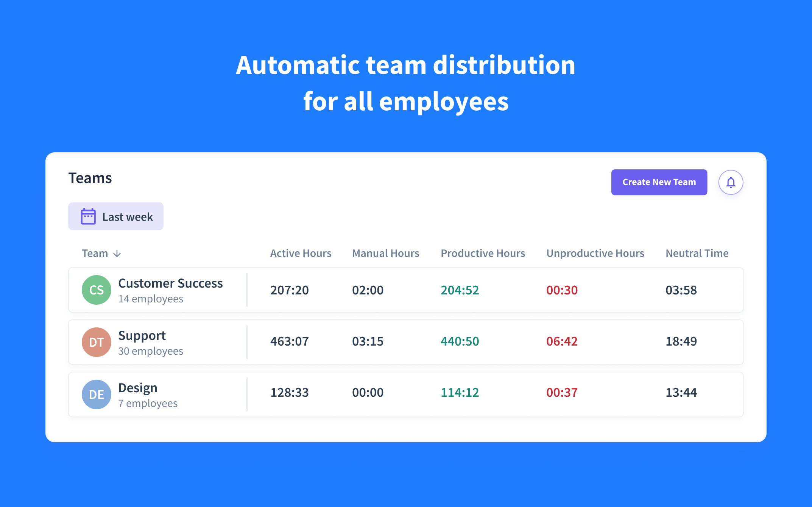Select the Neutral Time column header

pos(697,253)
